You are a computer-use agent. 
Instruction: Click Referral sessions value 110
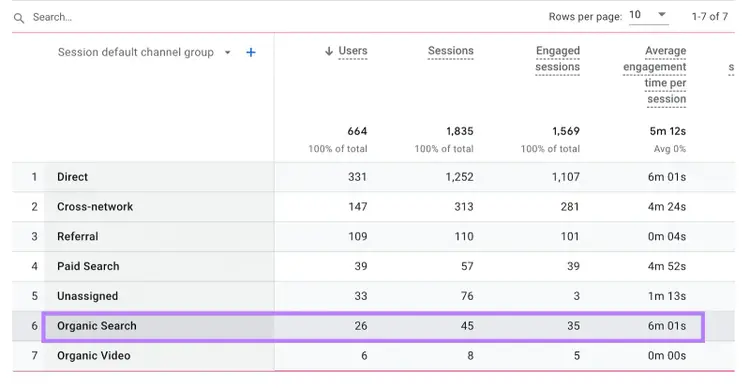[x=464, y=236]
